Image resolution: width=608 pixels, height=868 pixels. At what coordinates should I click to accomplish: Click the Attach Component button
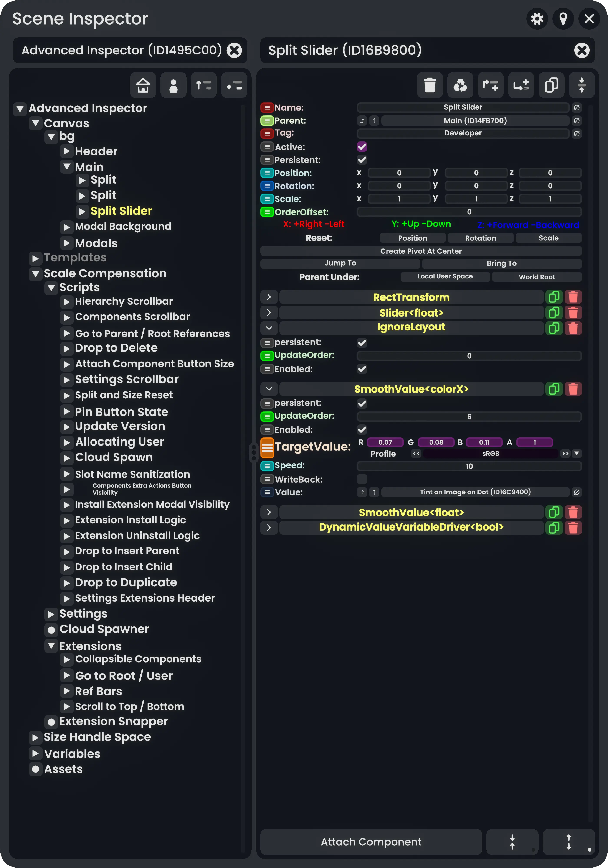(371, 842)
